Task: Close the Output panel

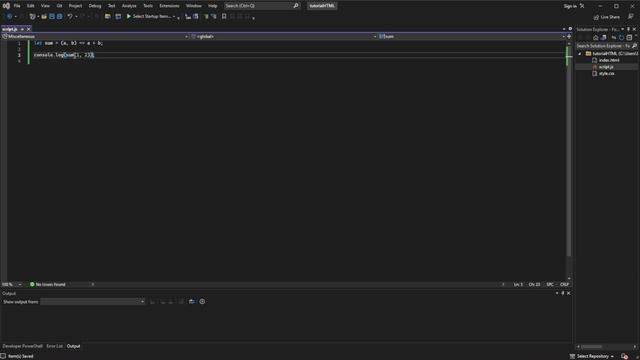Action: coord(569,293)
